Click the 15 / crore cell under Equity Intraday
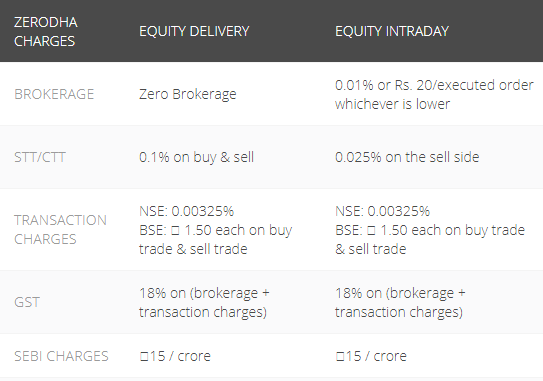The height and width of the screenshot is (381, 543). 371,356
